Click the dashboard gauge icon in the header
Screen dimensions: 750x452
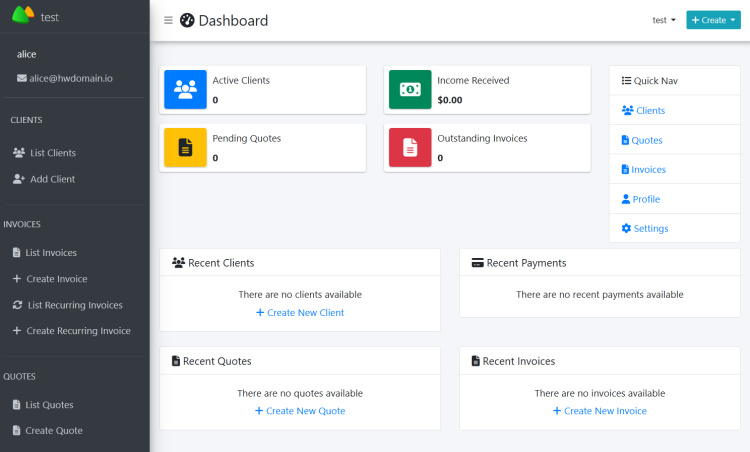(x=187, y=21)
